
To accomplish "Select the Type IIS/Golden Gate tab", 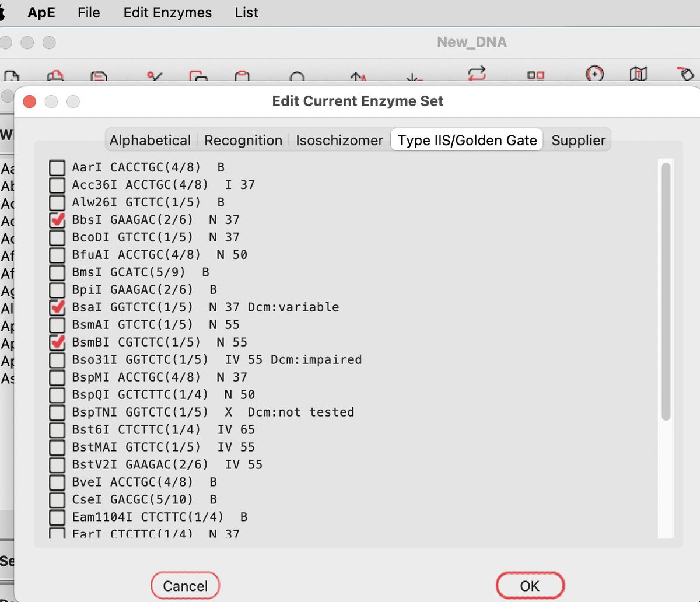I will 467,141.
